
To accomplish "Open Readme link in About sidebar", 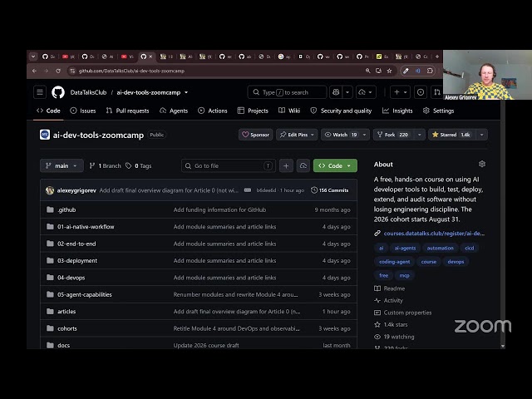I will coord(390,288).
